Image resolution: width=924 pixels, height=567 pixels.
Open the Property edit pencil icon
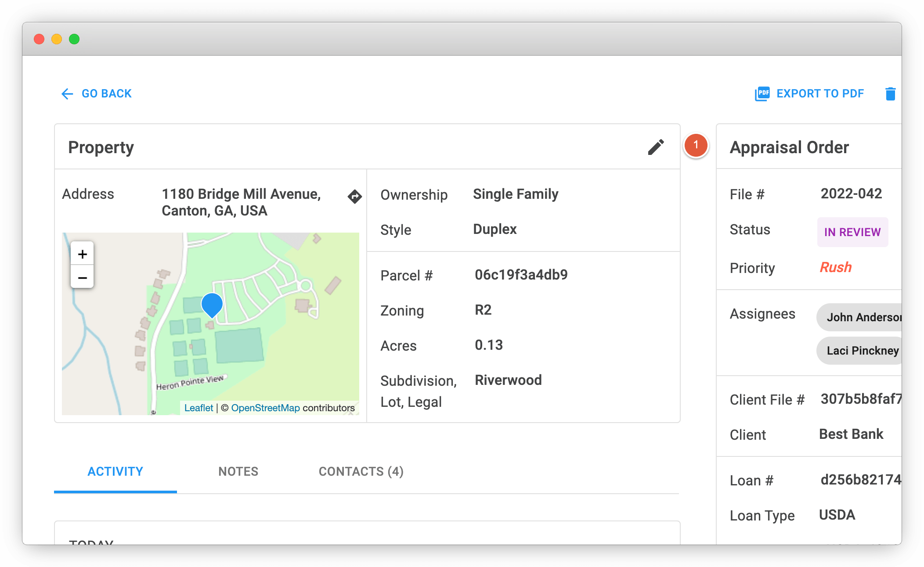[656, 147]
